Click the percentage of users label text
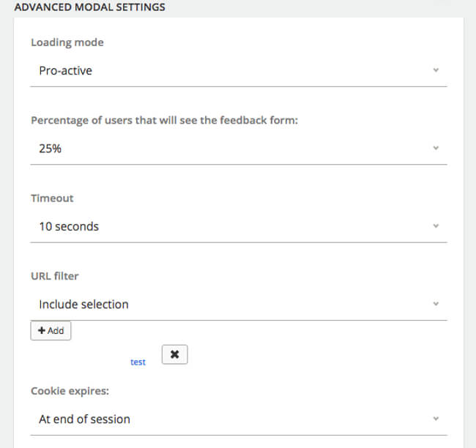 coord(164,120)
